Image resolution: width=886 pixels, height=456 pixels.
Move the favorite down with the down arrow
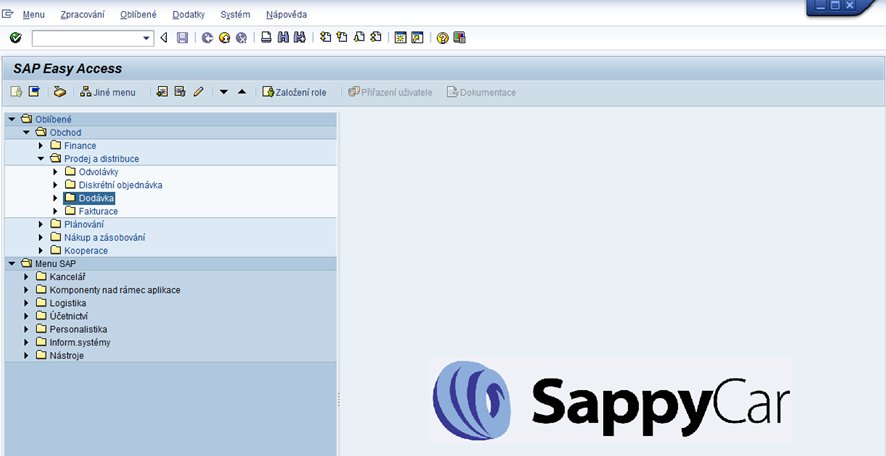(224, 92)
